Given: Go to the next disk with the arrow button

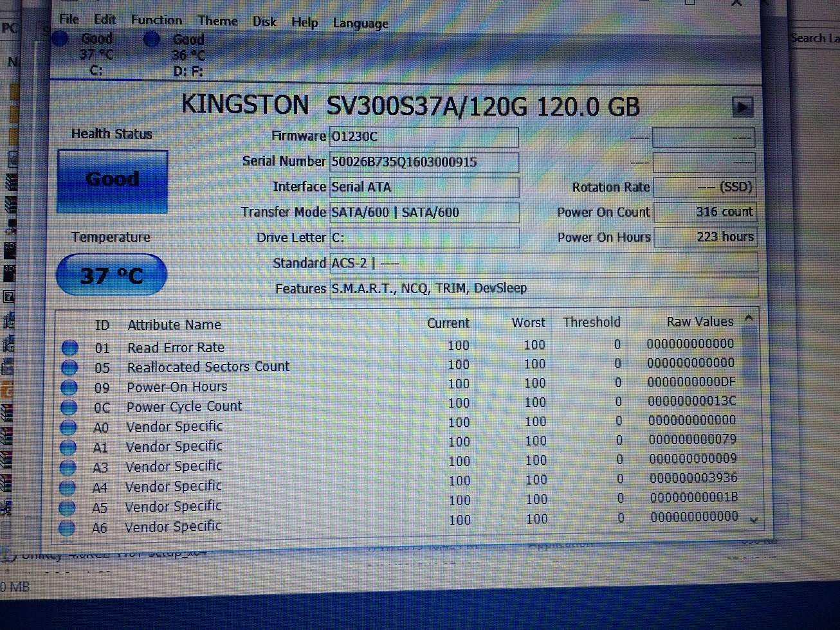Looking at the screenshot, I should pyautogui.click(x=742, y=107).
